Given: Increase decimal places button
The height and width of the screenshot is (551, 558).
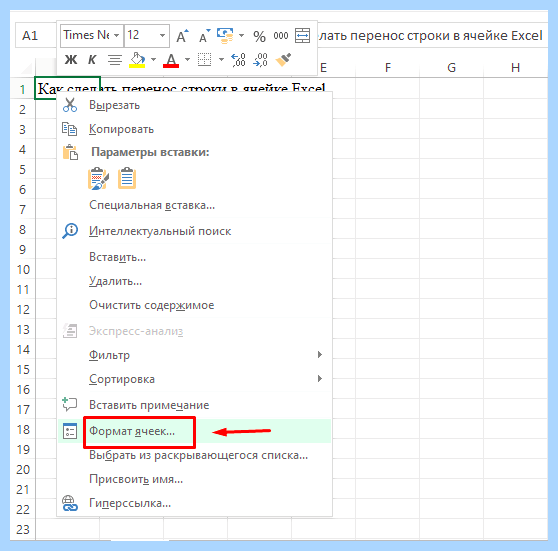Looking at the screenshot, I should point(238,60).
